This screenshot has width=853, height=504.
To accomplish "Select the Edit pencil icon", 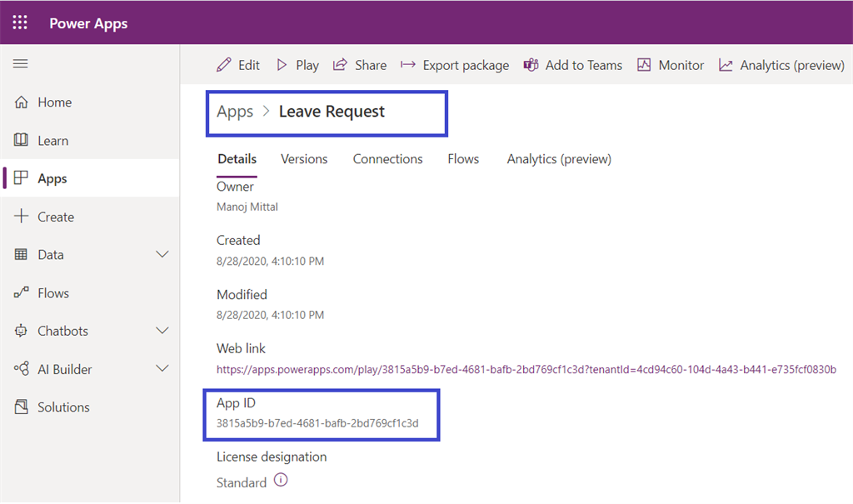I will click(x=224, y=64).
